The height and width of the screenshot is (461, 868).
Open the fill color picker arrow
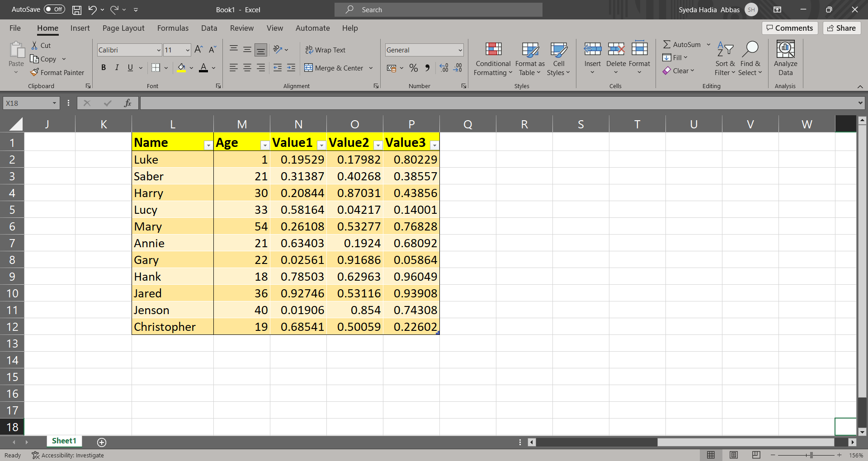pos(191,68)
